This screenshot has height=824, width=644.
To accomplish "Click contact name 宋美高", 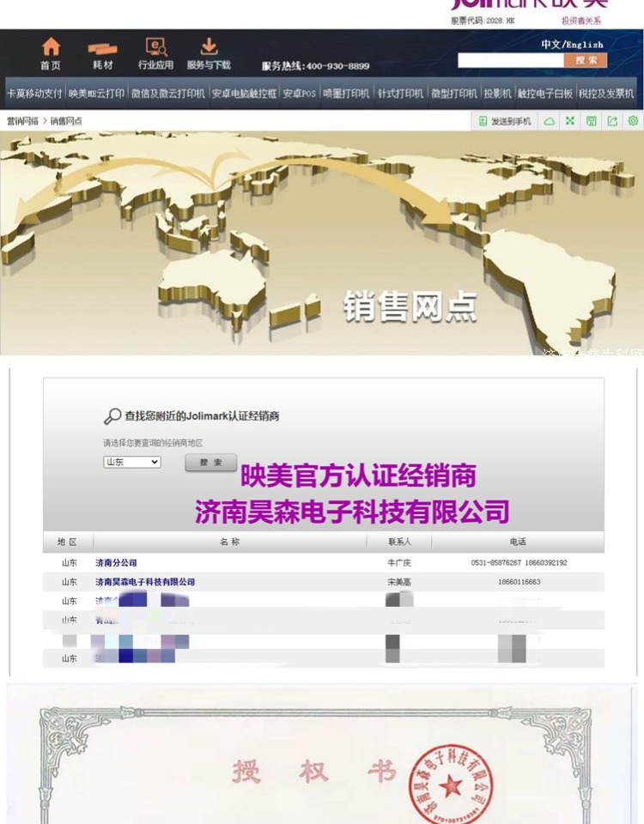I will [x=399, y=582].
